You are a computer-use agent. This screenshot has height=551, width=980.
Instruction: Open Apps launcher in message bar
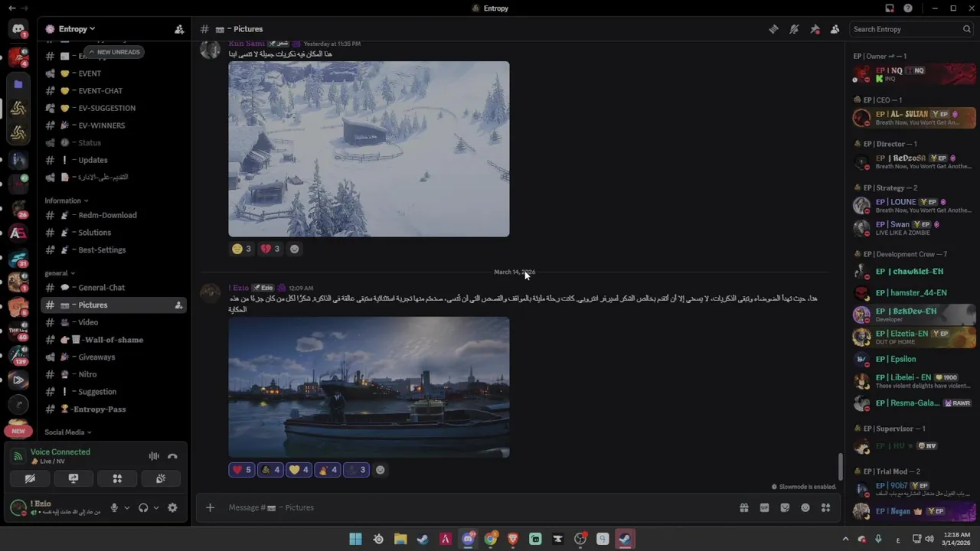[x=825, y=507]
